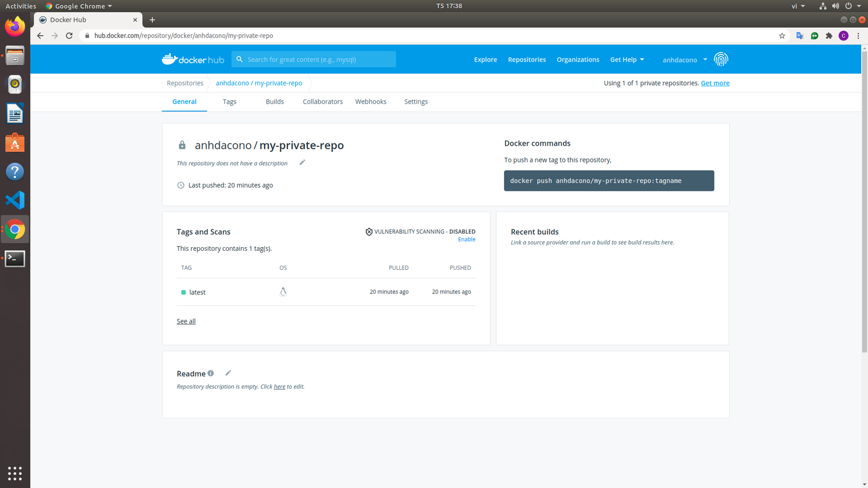
Task: Click Explore in the navbar
Action: 485,59
